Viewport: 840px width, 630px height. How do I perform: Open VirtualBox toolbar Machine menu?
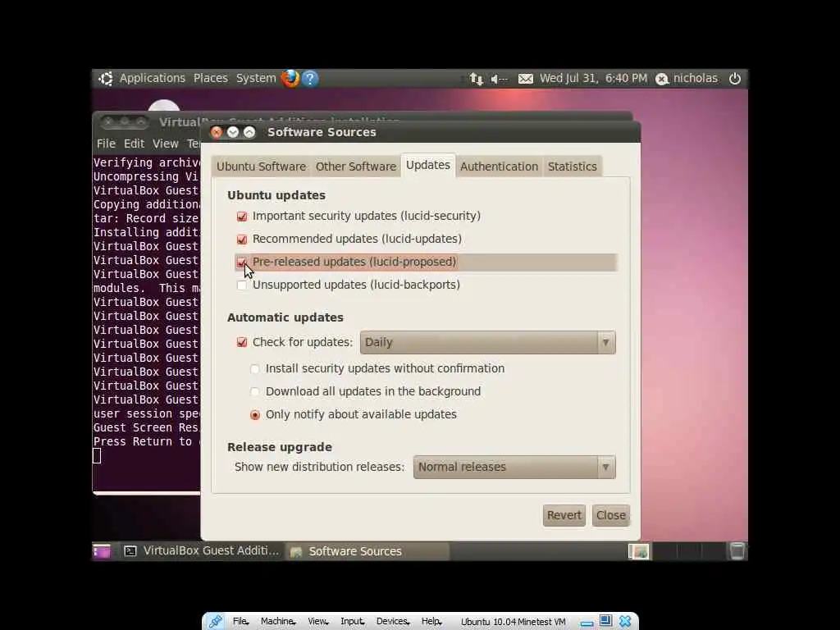(x=278, y=622)
